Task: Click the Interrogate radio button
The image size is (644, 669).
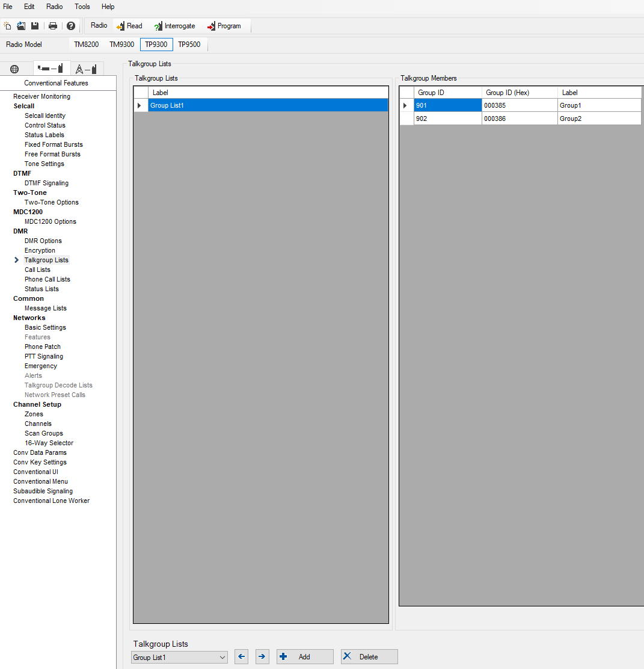Action: click(x=175, y=26)
